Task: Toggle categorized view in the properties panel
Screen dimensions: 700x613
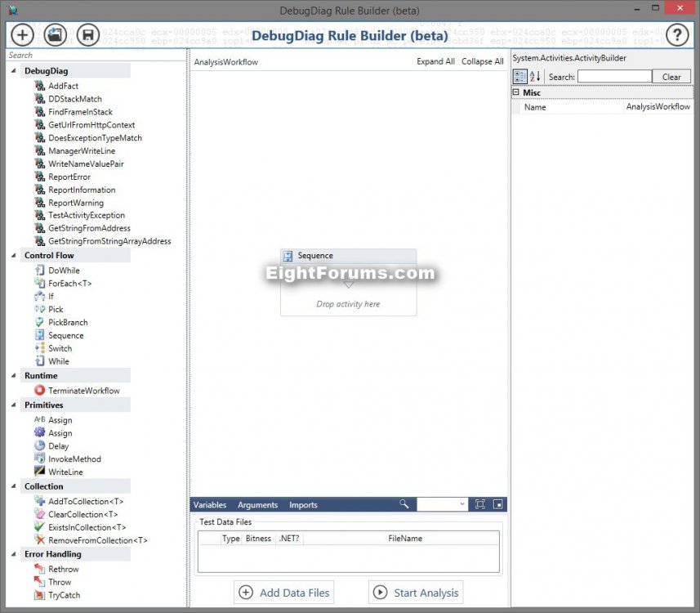Action: click(519, 75)
